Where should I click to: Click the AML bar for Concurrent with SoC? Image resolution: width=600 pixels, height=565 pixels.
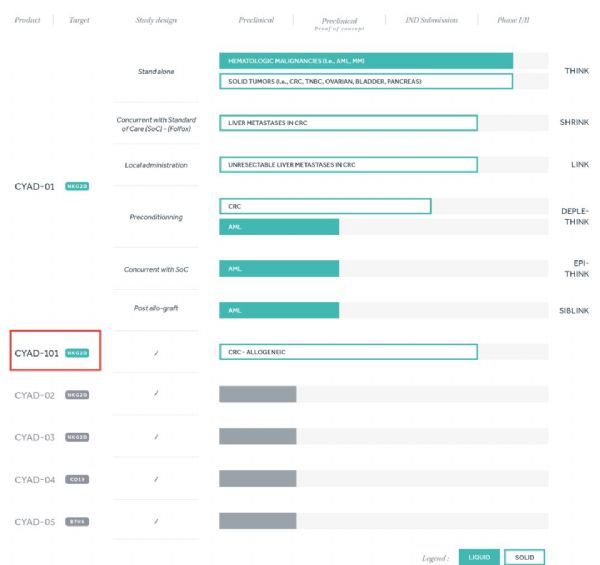point(279,269)
